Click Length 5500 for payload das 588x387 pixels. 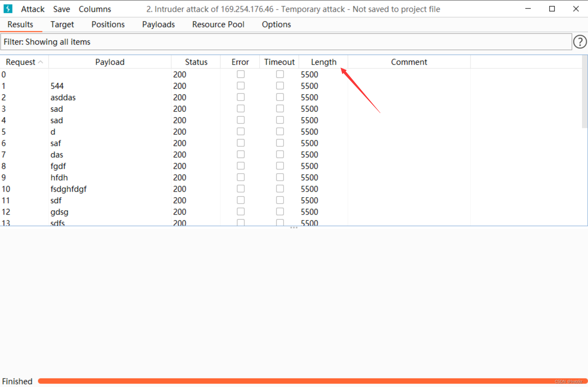pyautogui.click(x=309, y=154)
